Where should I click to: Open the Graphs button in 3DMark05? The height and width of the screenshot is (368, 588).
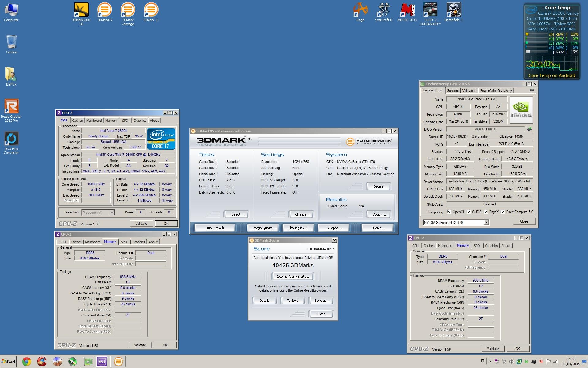(334, 228)
